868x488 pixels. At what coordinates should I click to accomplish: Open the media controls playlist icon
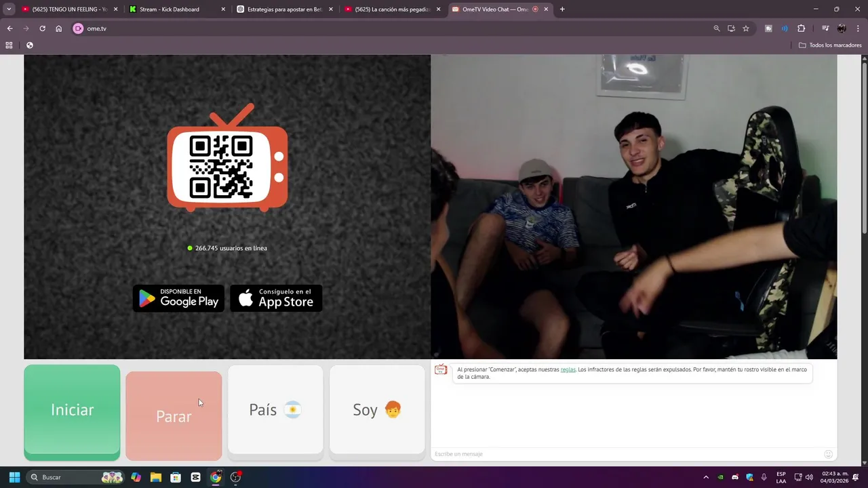point(825,28)
